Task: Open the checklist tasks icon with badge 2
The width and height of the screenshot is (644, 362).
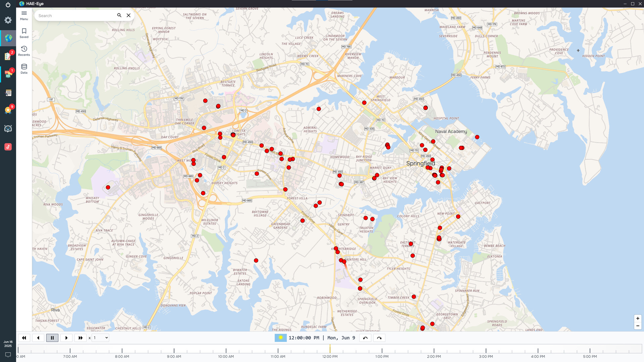Action: (8, 56)
